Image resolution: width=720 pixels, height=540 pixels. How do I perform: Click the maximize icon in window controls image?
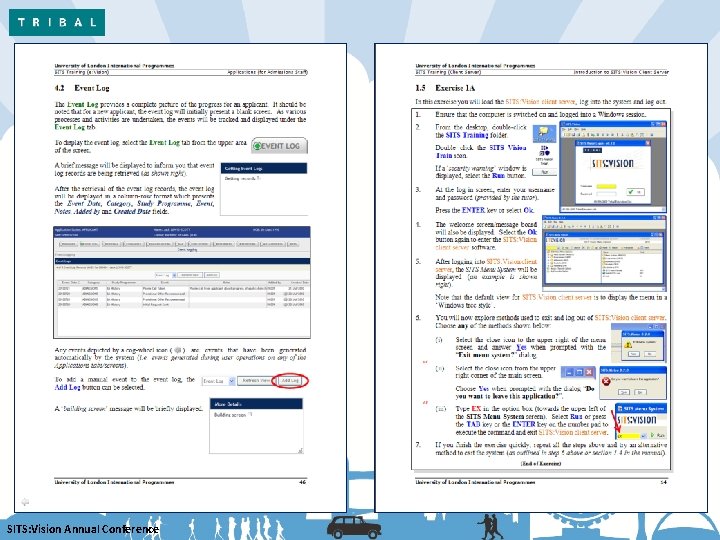[x=579, y=372]
